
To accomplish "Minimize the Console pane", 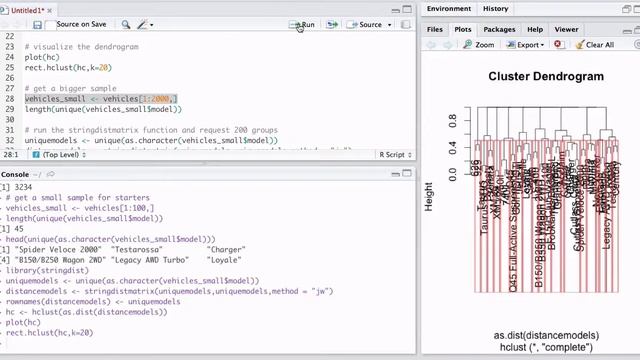I will click(395, 174).
